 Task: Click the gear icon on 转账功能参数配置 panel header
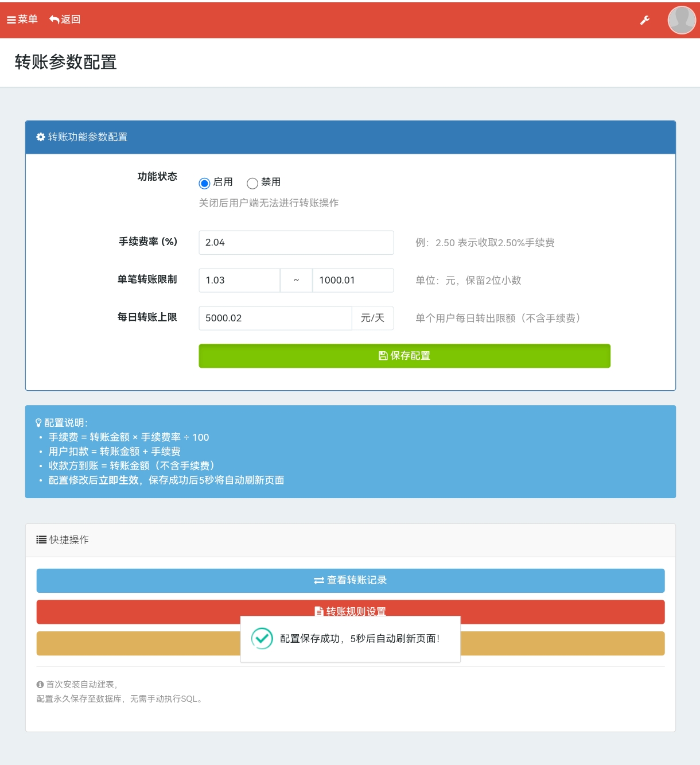coord(40,137)
